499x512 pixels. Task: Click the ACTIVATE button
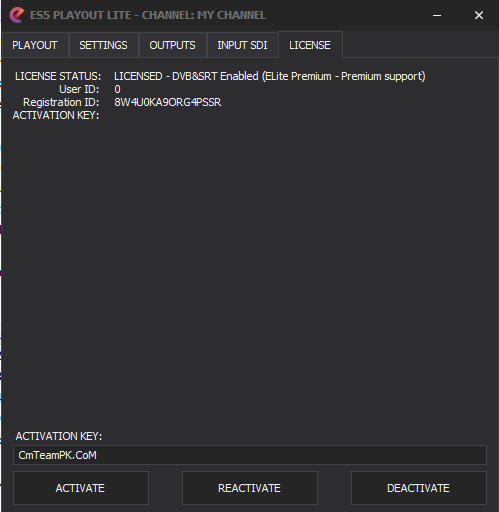81,488
